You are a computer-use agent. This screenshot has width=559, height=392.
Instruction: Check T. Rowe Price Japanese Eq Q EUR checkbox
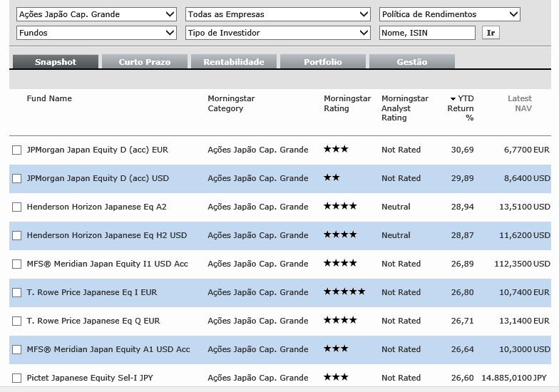(17, 321)
